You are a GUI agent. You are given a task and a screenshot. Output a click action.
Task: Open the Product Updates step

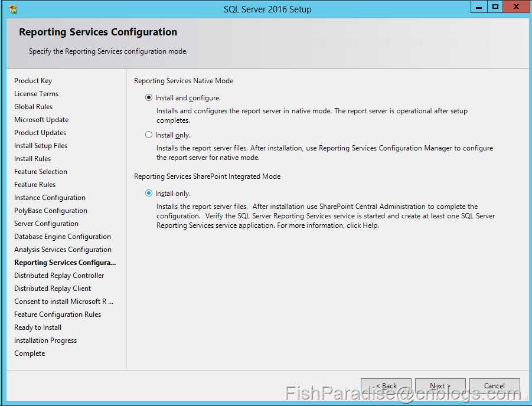(40, 133)
